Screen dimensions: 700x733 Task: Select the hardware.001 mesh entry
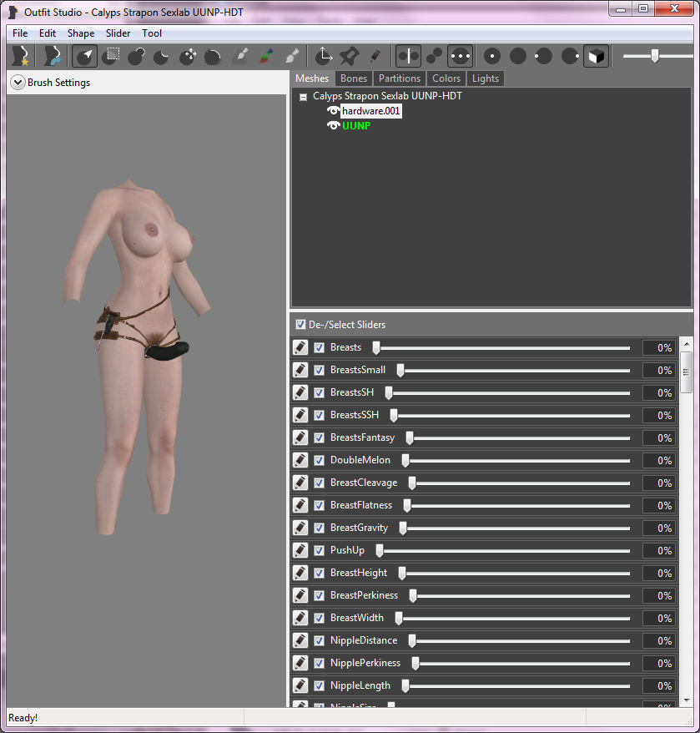(x=371, y=111)
